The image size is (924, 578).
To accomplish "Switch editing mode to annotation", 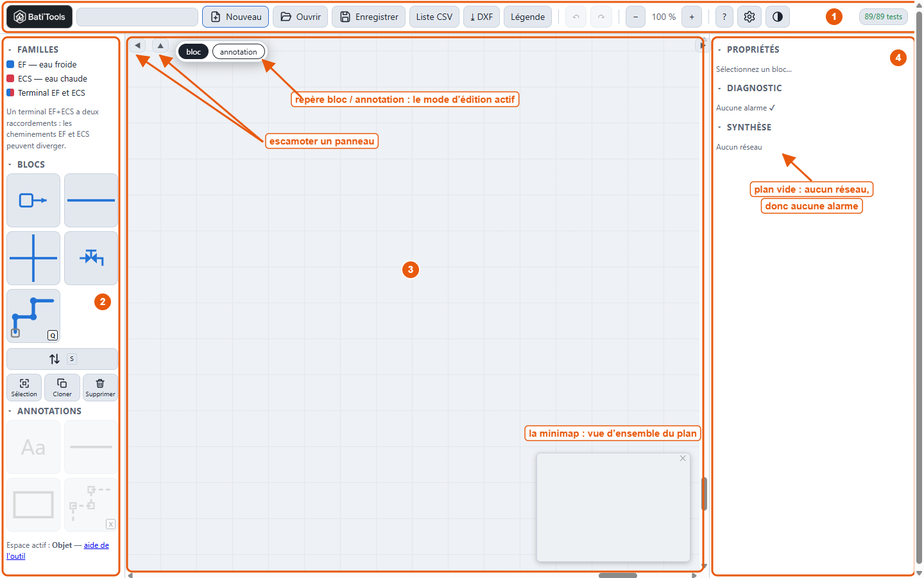I will (x=239, y=52).
